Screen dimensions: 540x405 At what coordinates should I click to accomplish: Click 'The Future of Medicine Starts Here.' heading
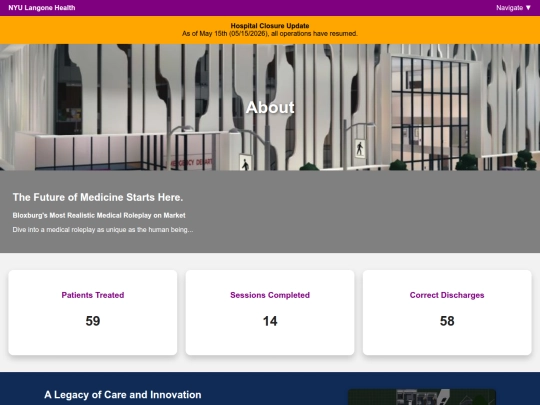tap(98, 197)
